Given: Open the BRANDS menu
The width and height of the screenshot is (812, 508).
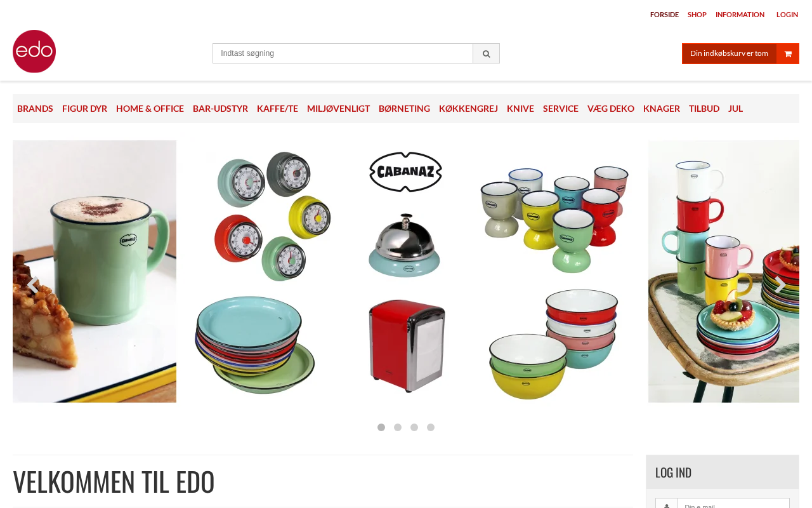Looking at the screenshot, I should [x=35, y=109].
